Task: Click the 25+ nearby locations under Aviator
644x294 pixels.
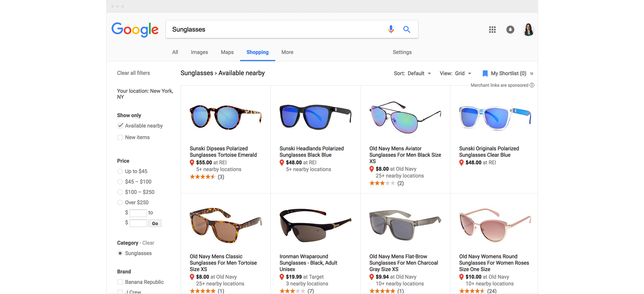Action: point(400,176)
